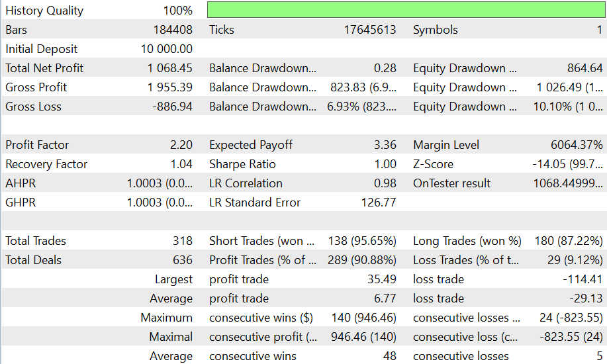The width and height of the screenshot is (607, 364).
Task: Select average profit trade value 6.77
Action: coord(385,298)
